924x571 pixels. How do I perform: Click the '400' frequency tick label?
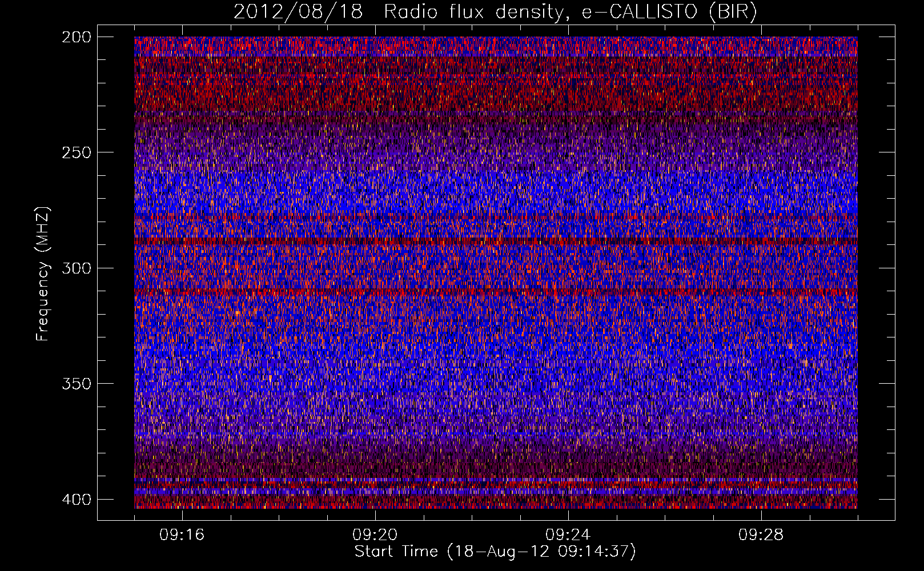click(76, 499)
